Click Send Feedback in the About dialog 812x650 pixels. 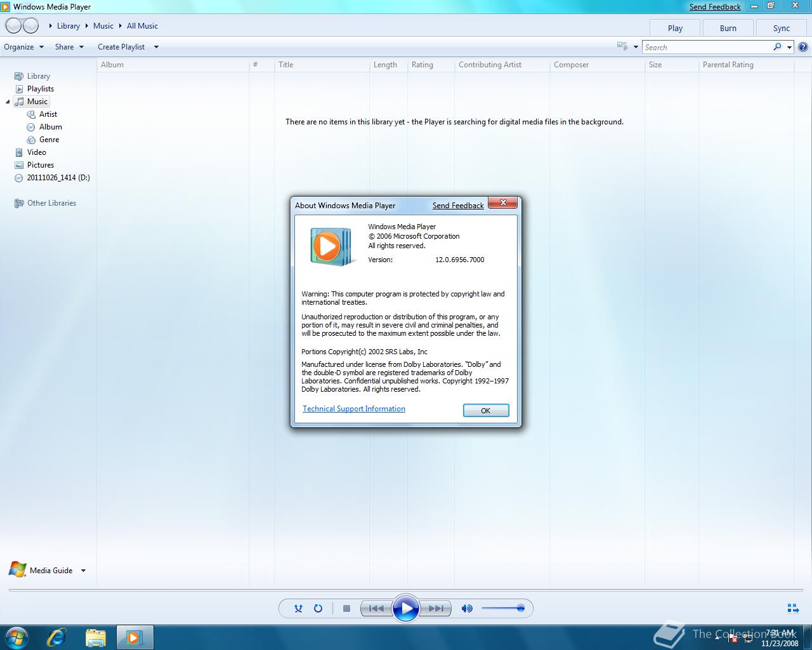click(x=458, y=206)
